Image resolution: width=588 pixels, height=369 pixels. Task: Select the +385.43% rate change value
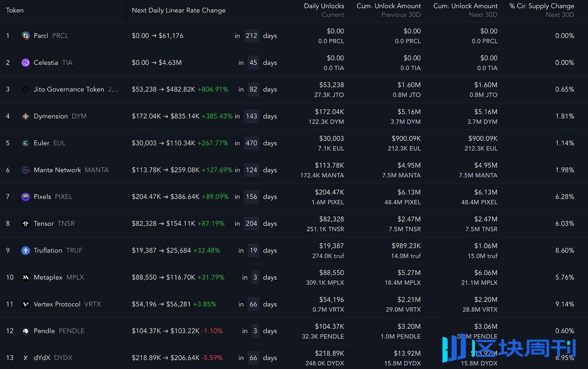[x=217, y=116]
